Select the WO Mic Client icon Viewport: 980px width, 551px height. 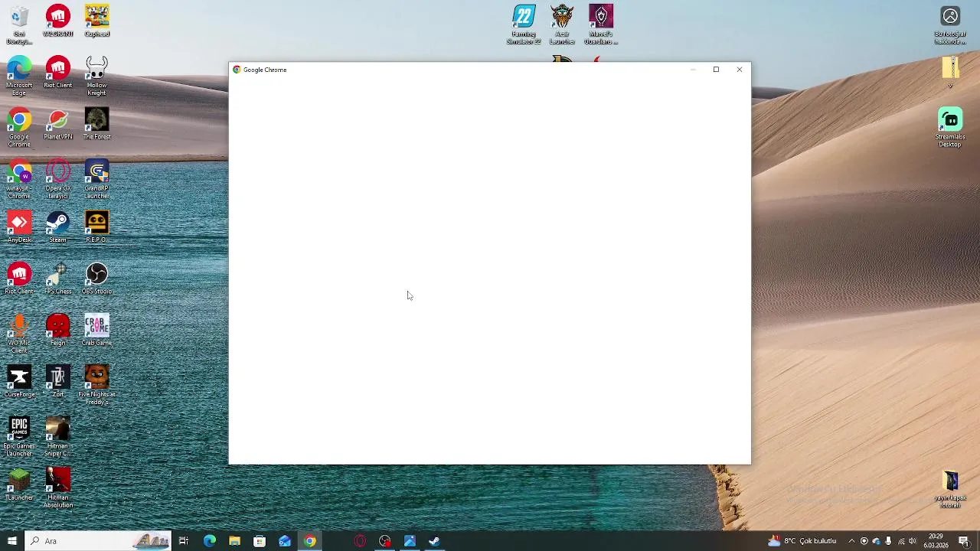19,334
